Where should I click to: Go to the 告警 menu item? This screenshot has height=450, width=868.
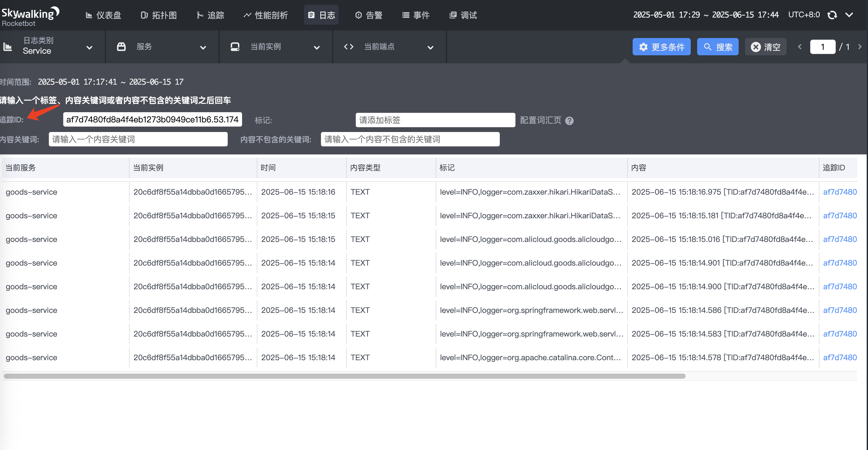pos(369,15)
